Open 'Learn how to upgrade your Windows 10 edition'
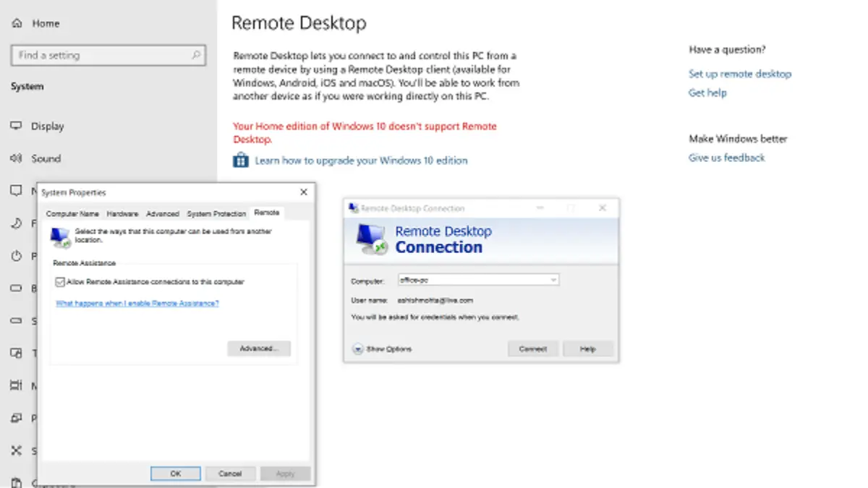Viewport: 868px width, 488px height. (x=361, y=160)
